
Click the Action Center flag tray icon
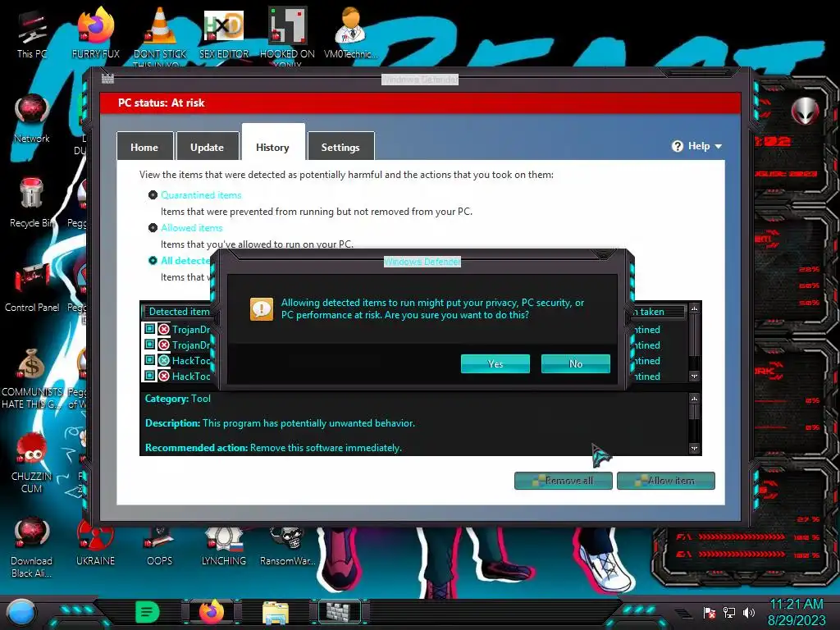pyautogui.click(x=709, y=612)
